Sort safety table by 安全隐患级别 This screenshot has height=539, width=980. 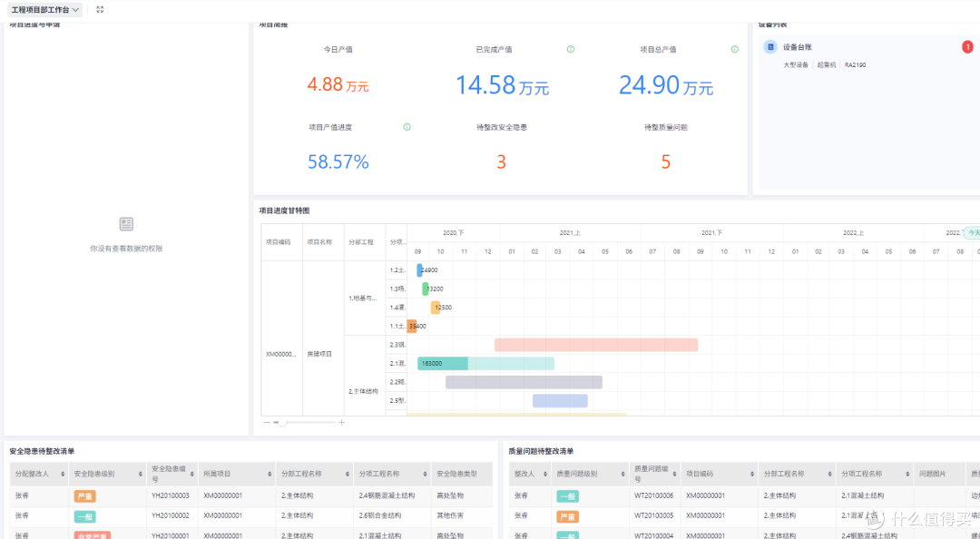coord(140,475)
